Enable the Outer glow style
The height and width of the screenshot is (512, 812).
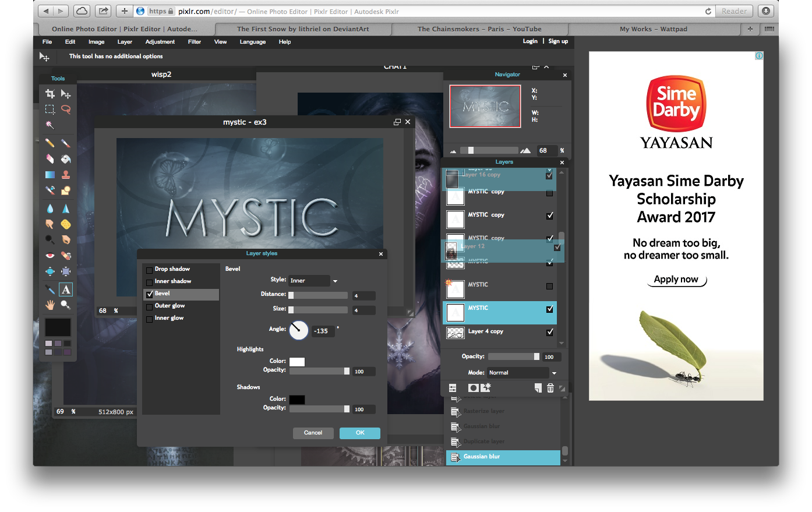[x=150, y=306]
